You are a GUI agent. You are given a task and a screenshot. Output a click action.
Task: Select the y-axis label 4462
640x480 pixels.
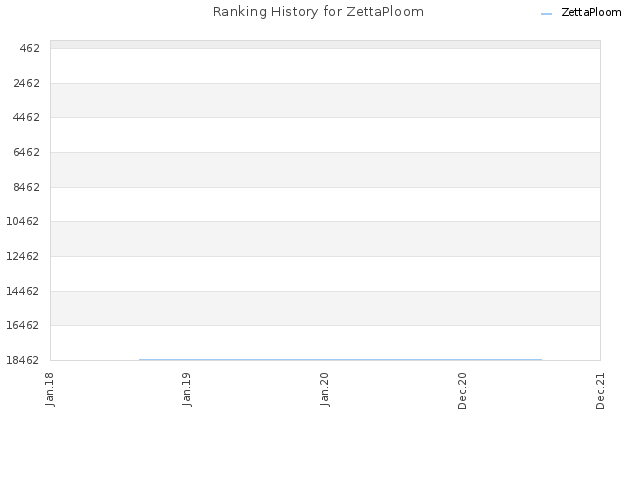pos(27,118)
